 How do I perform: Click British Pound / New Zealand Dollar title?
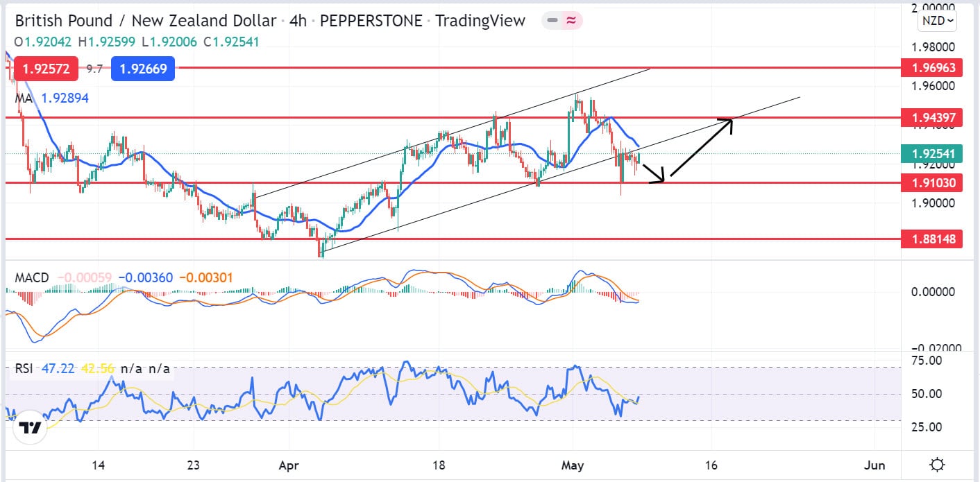(x=146, y=21)
